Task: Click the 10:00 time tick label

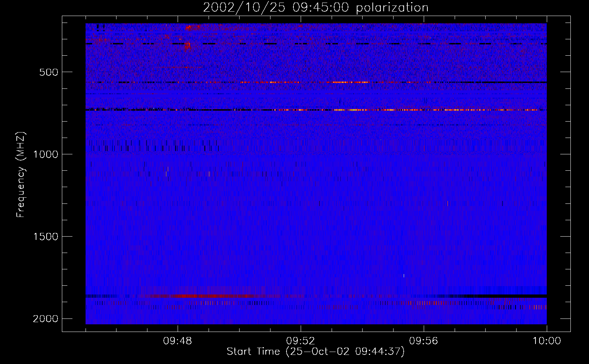Action: (547, 341)
